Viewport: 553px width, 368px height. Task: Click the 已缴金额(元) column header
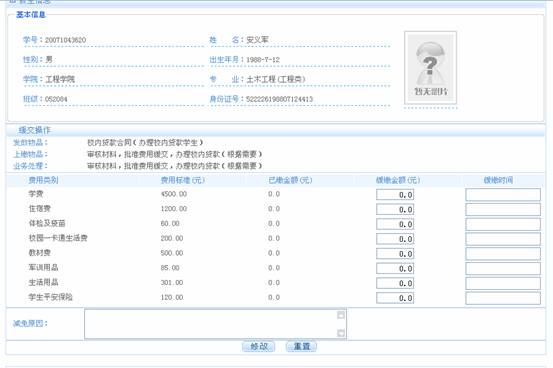(x=290, y=180)
